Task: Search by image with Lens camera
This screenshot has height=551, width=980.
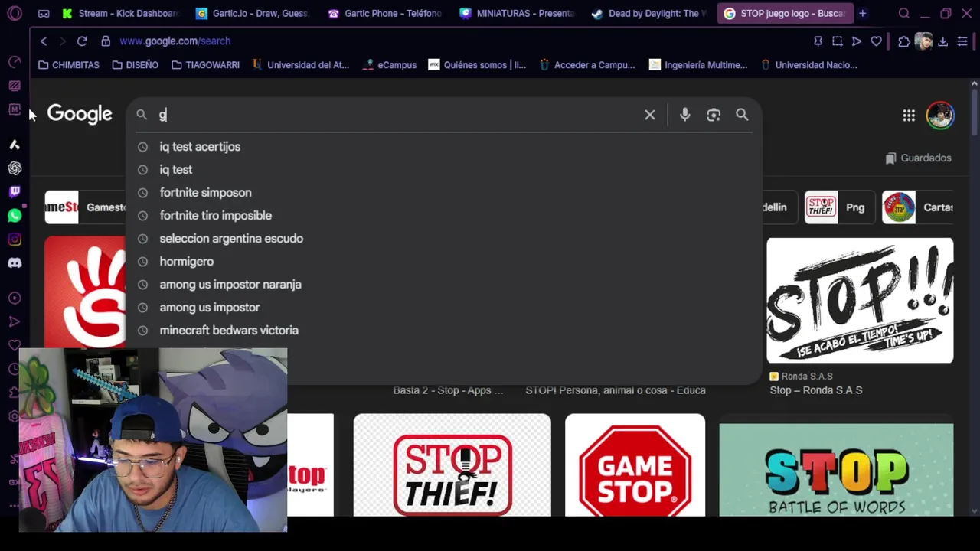Action: click(714, 115)
